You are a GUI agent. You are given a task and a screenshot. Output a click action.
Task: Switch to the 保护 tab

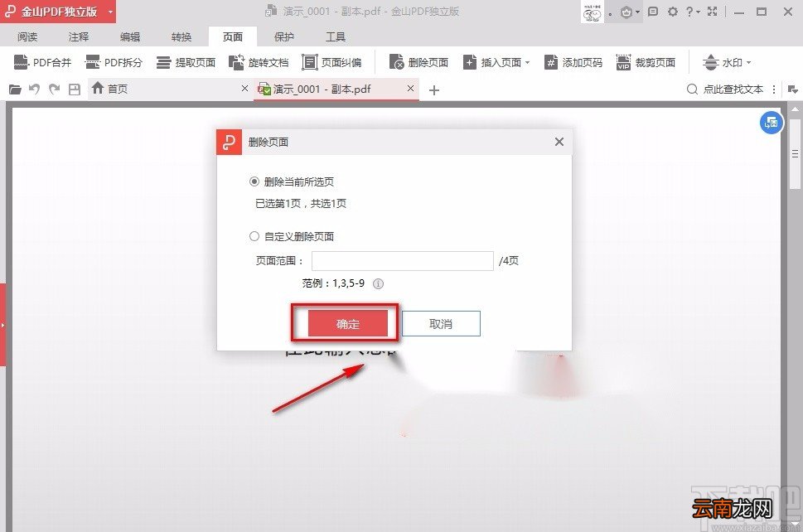point(284,36)
